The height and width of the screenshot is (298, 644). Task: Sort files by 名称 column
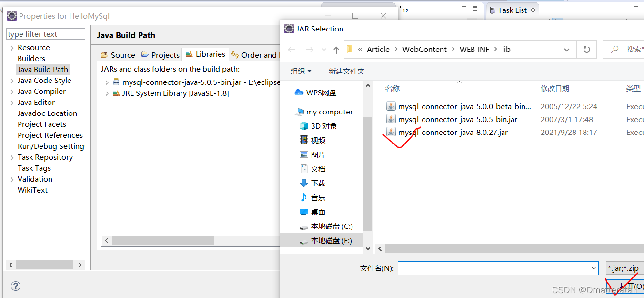coord(392,88)
